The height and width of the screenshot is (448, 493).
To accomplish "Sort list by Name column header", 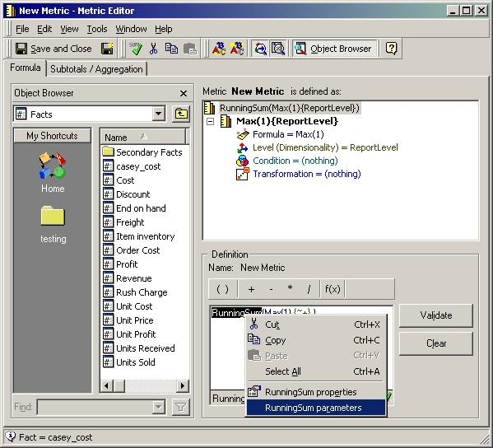I will (x=143, y=137).
